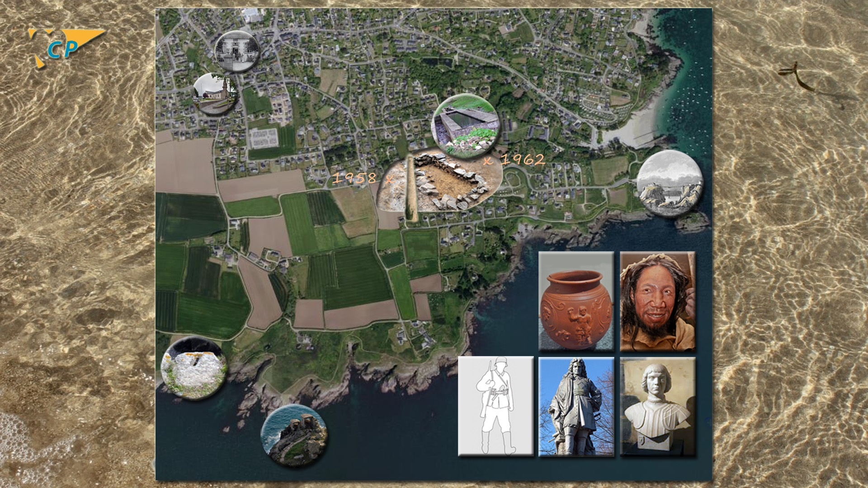Image resolution: width=868 pixels, height=488 pixels.
Task: Open the lichen-covered stone photo bubble
Action: (193, 368)
